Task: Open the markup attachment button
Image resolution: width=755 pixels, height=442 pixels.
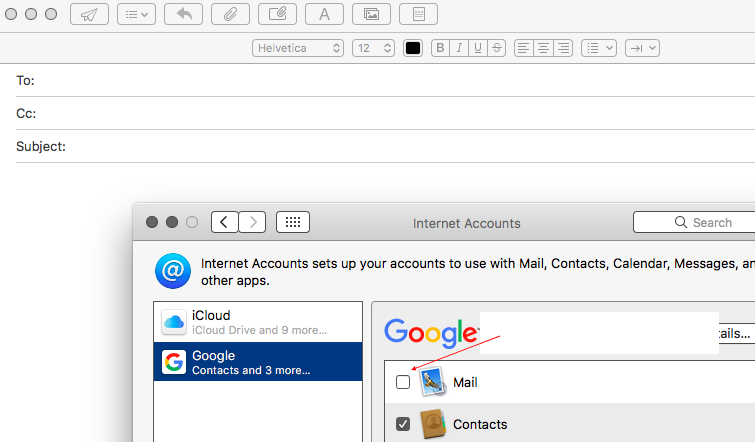Action: pyautogui.click(x=277, y=14)
